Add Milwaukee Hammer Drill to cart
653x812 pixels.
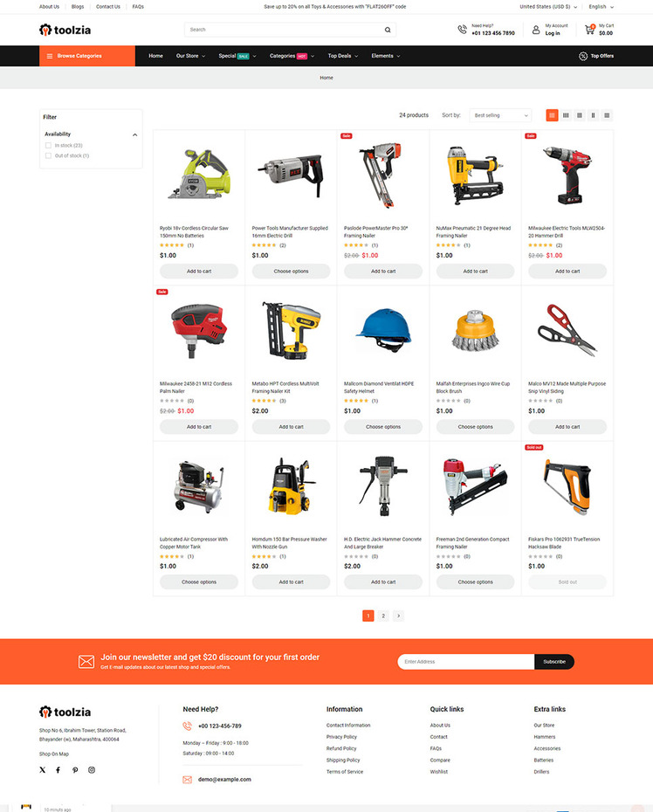567,271
